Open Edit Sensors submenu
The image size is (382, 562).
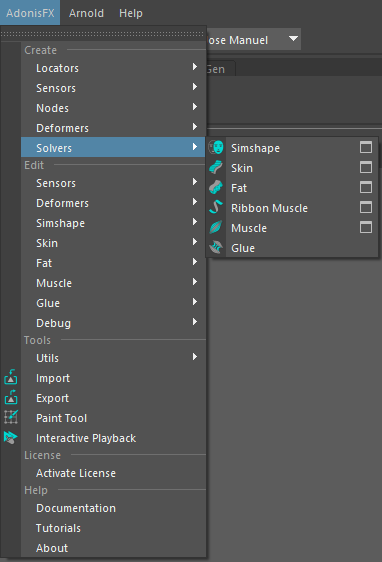[113, 183]
